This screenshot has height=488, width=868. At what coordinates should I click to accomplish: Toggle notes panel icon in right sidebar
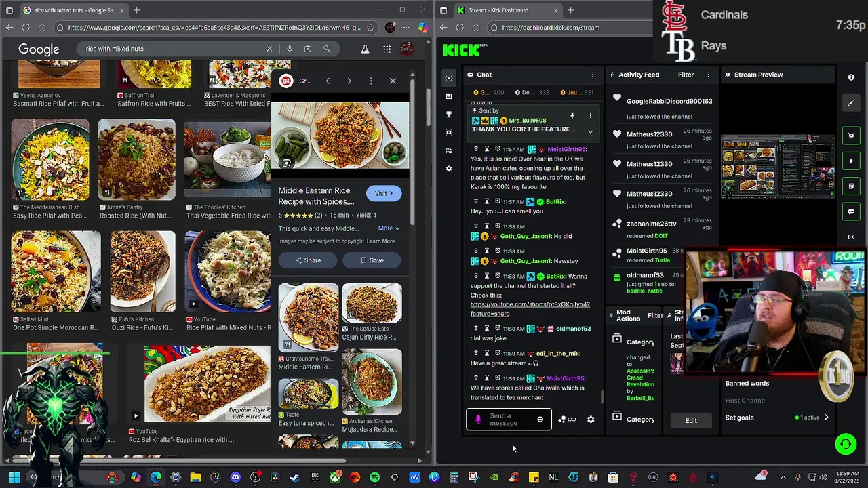851,186
